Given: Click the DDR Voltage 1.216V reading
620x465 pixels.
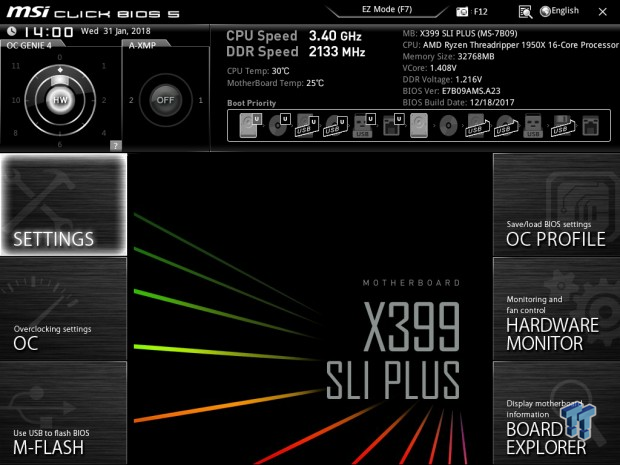Looking at the screenshot, I should (x=442, y=79).
